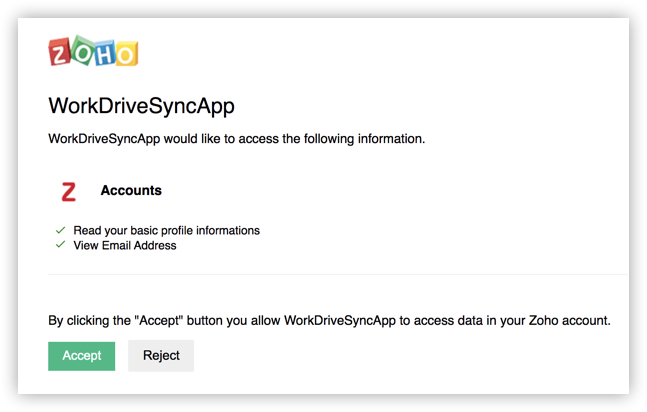Click checkmark beside basic profile permission
This screenshot has width=647, height=412.
coord(61,230)
